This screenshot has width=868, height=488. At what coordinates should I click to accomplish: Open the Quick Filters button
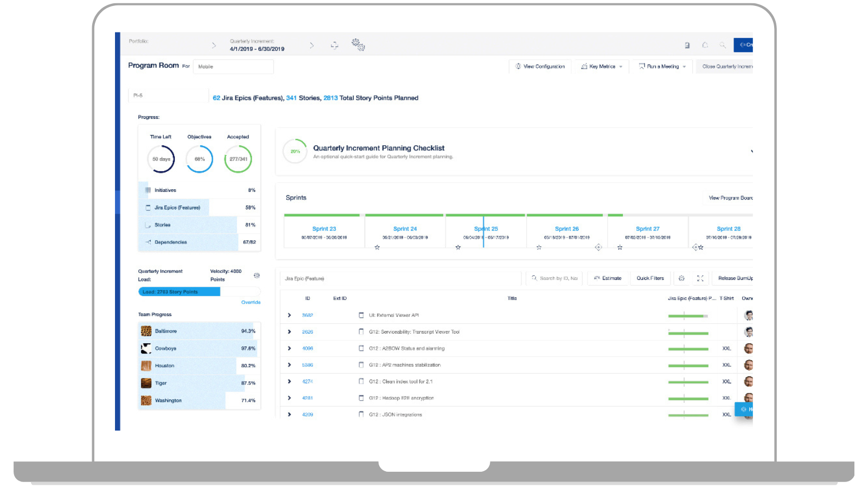click(650, 278)
